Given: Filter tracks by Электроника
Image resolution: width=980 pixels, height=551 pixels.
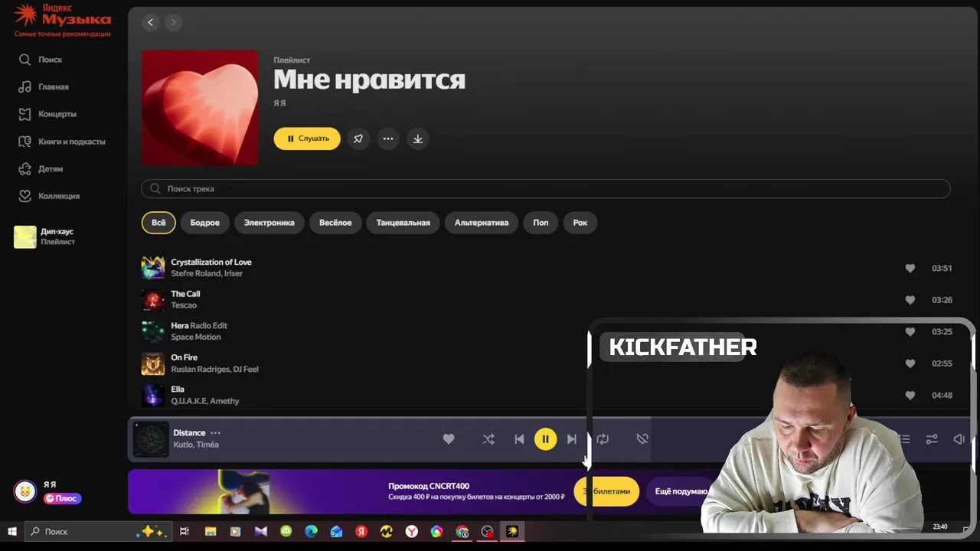Looking at the screenshot, I should point(269,223).
